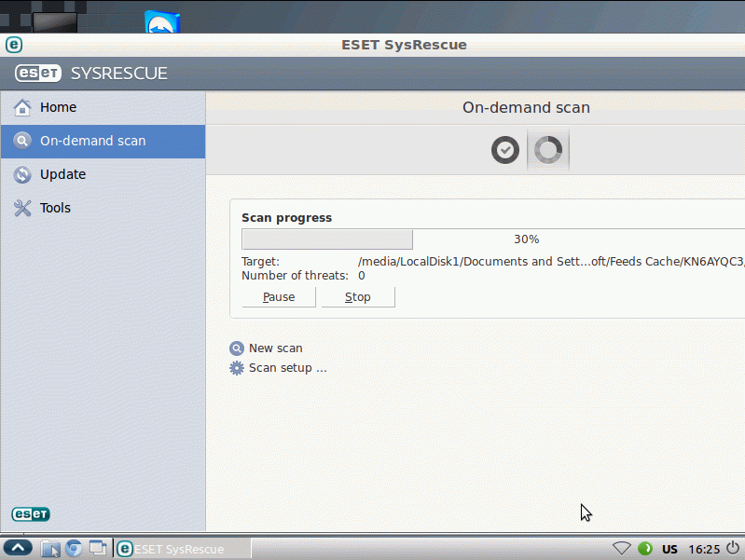Click the Number of threats value

(362, 276)
